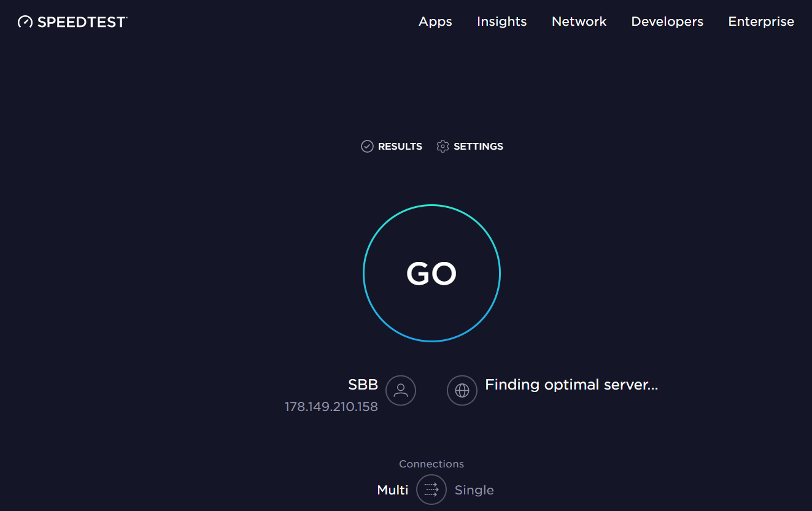Screen dimensions: 812x511
Task: Open the Developers menu
Action: (x=667, y=21)
